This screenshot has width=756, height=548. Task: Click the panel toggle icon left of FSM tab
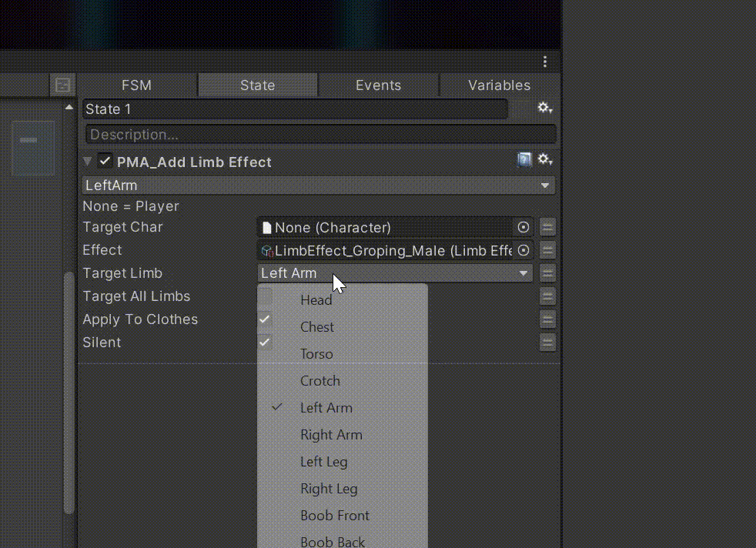click(63, 85)
